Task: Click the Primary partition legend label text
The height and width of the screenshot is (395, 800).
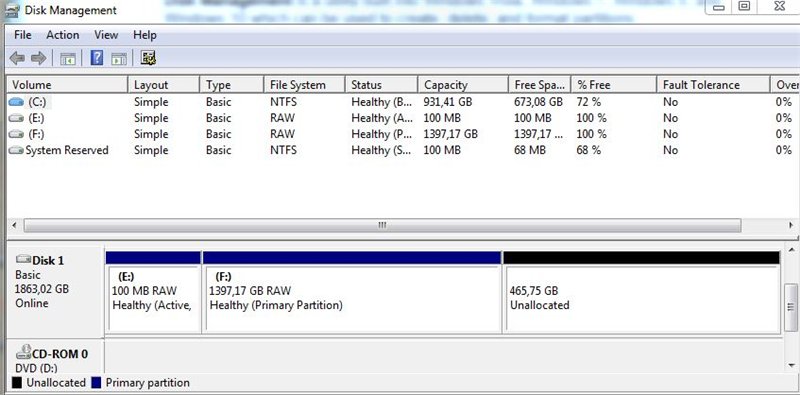Action: [x=147, y=383]
